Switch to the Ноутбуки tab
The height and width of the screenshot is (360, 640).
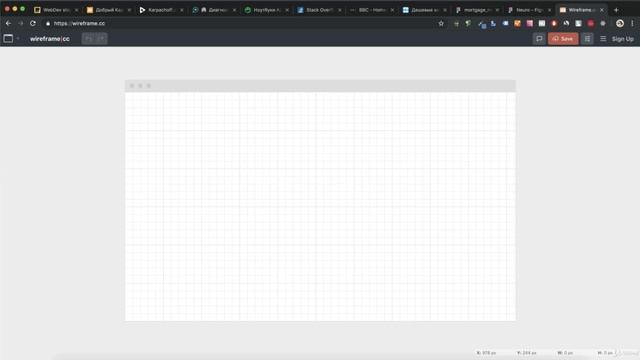(x=266, y=10)
